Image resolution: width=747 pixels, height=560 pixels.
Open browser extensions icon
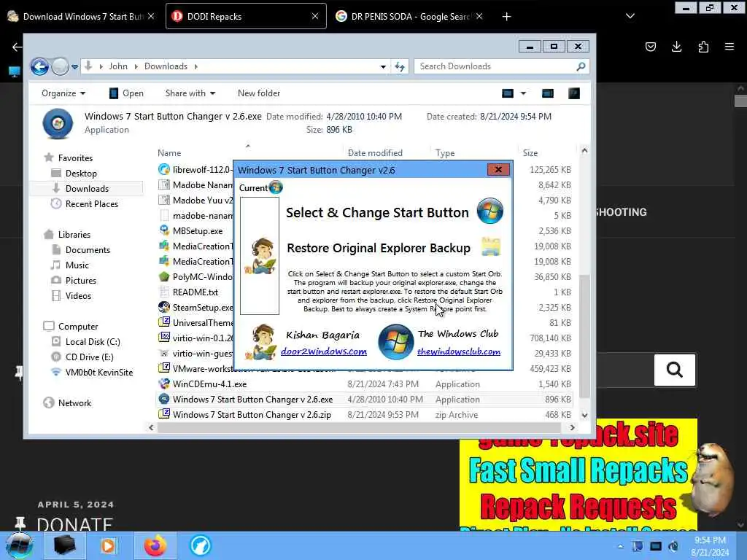[703, 46]
